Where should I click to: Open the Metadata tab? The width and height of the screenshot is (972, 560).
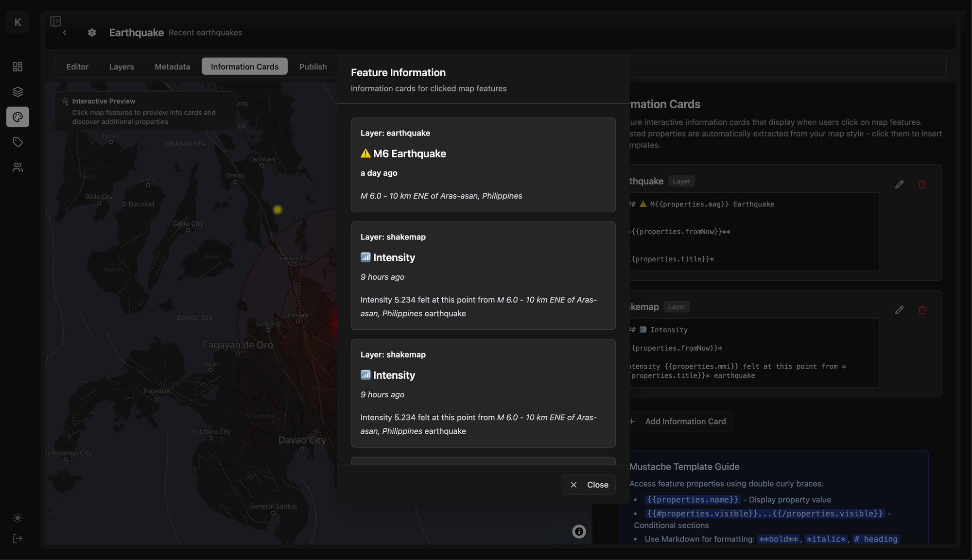172,67
